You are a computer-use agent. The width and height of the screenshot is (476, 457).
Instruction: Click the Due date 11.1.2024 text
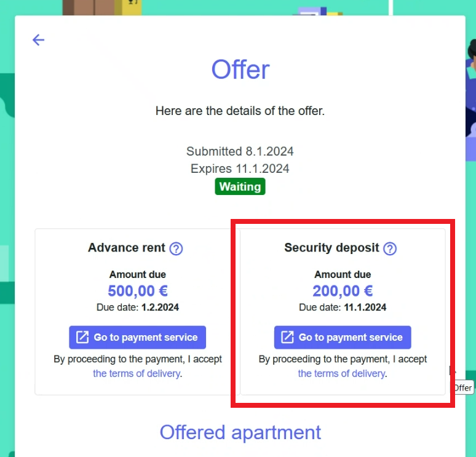tap(343, 308)
